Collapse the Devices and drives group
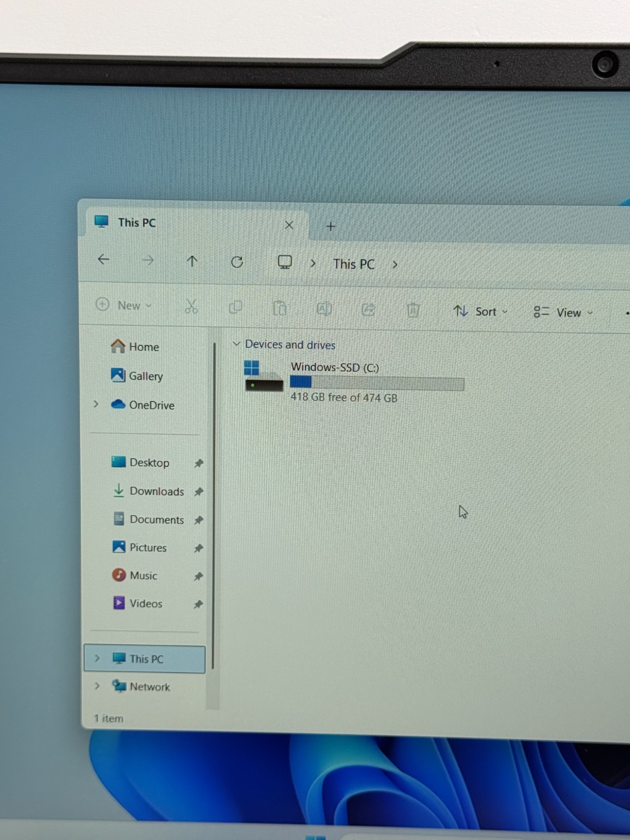Image resolution: width=630 pixels, height=840 pixels. [x=236, y=344]
